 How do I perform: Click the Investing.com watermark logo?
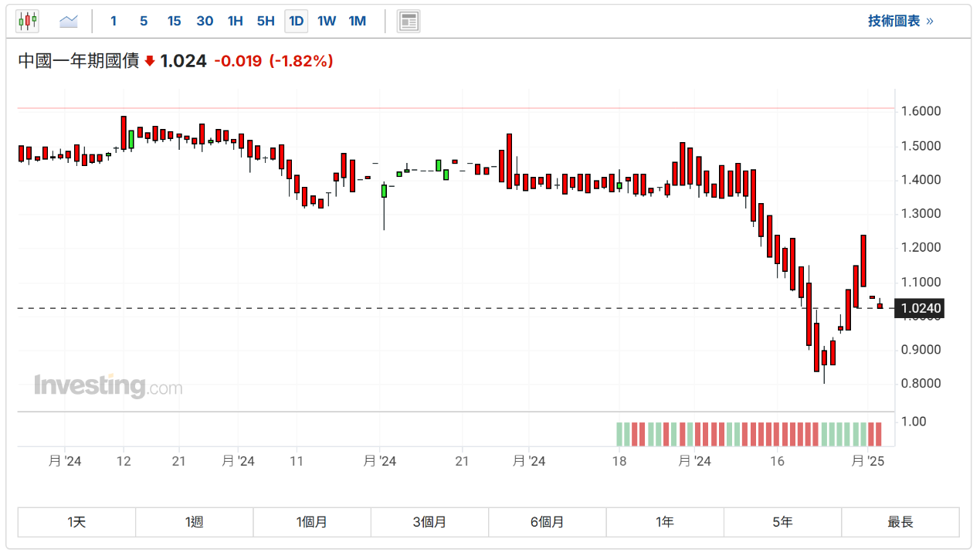(108, 385)
